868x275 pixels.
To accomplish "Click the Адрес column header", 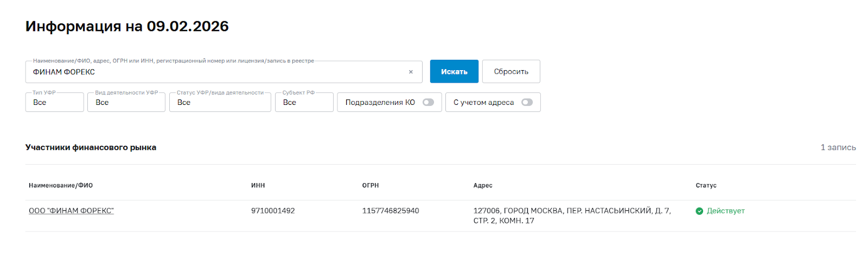I will [483, 185].
